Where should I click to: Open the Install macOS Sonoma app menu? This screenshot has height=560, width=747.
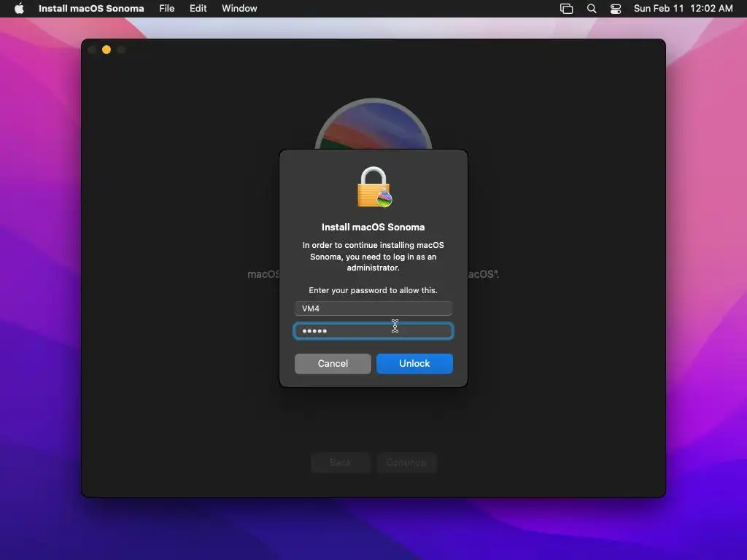point(91,9)
